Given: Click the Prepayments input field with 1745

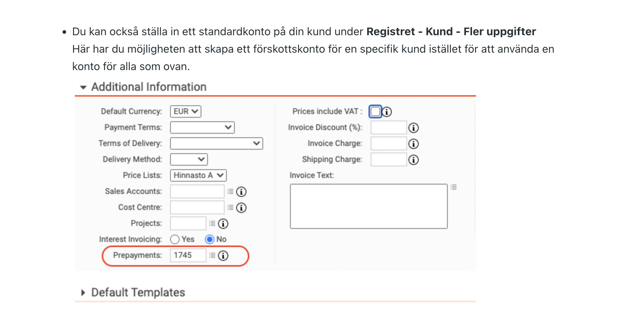Looking at the screenshot, I should pyautogui.click(x=188, y=255).
